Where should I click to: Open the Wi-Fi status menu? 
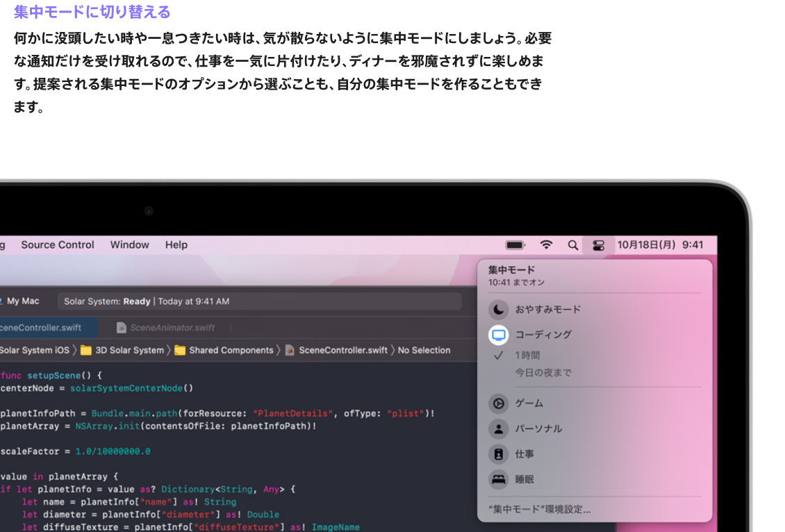coord(546,244)
